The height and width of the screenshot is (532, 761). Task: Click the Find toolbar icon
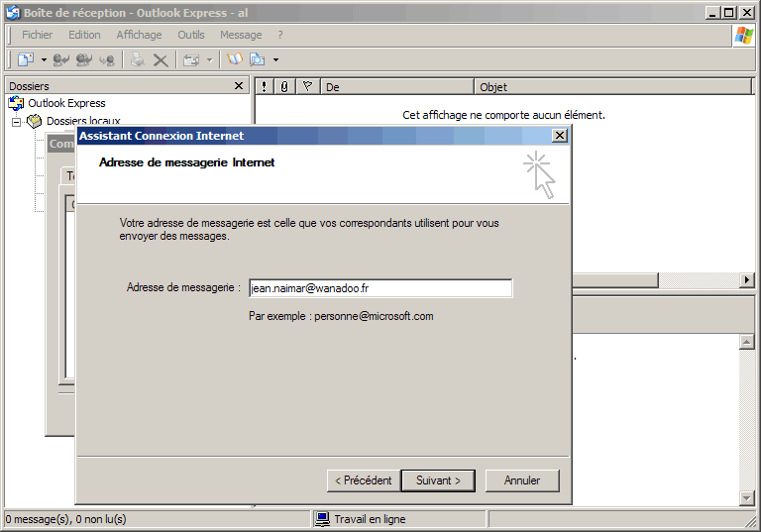pyautogui.click(x=258, y=60)
